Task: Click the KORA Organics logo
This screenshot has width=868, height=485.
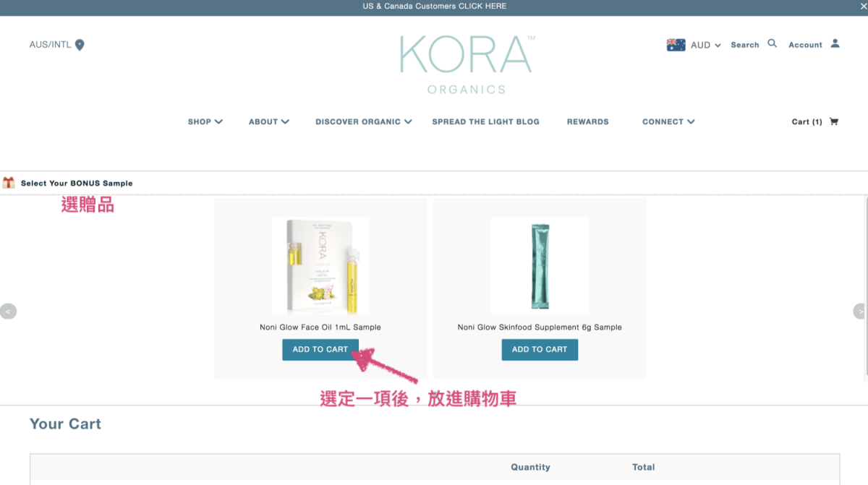Action: click(x=466, y=61)
